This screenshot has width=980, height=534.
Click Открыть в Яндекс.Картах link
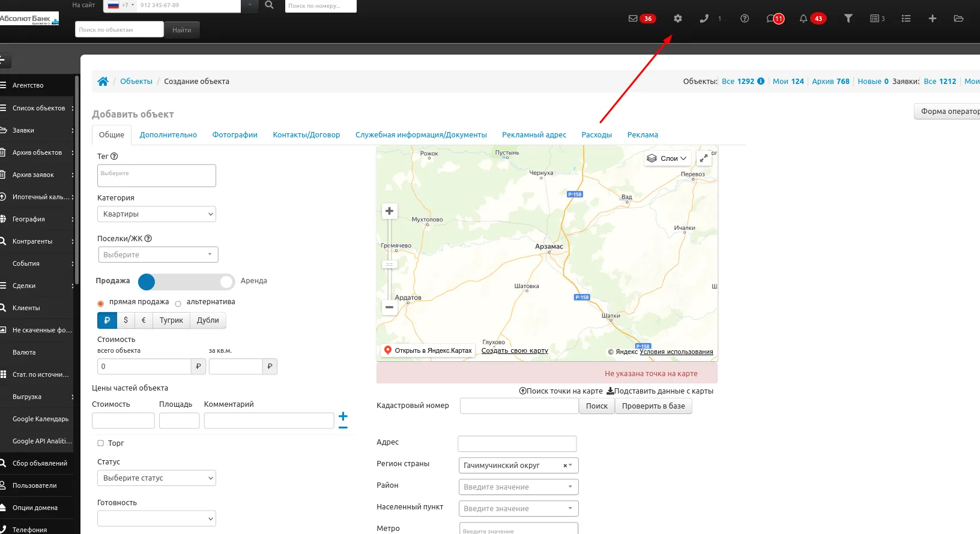coord(428,350)
